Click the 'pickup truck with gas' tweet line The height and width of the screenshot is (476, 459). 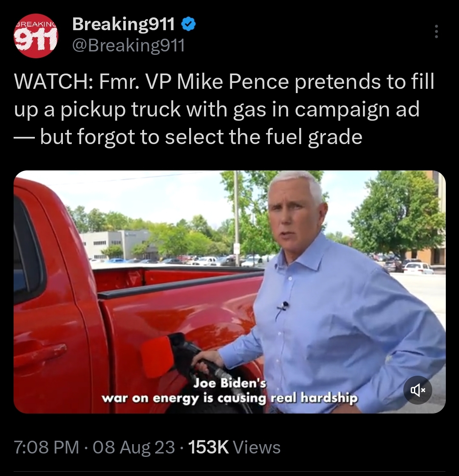pyautogui.click(x=163, y=109)
